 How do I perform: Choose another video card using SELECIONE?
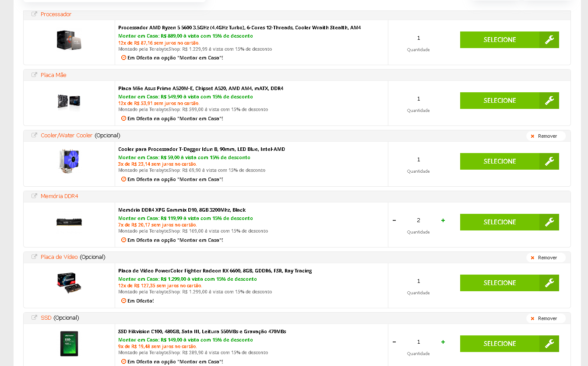tap(510, 283)
